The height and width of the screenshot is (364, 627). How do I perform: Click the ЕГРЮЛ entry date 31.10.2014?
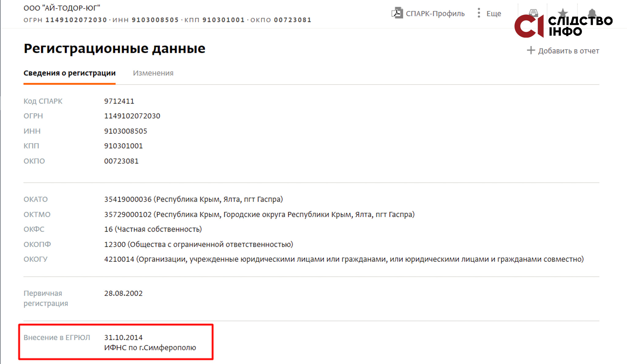(x=123, y=337)
